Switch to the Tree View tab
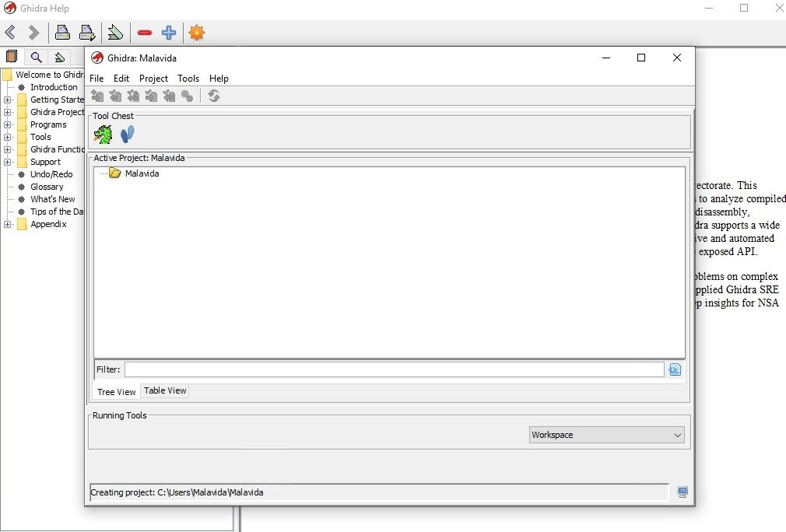This screenshot has height=532, width=786. coord(116,392)
